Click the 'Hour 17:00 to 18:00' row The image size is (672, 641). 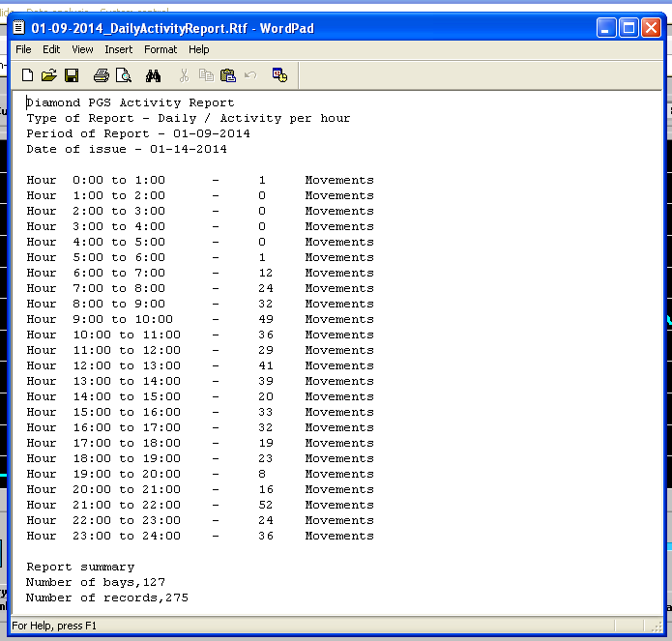[x=200, y=443]
